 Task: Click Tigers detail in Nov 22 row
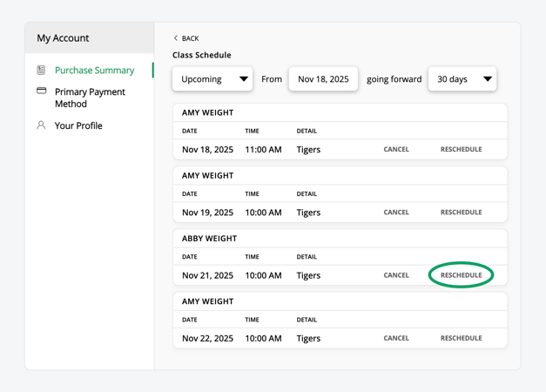(x=308, y=339)
